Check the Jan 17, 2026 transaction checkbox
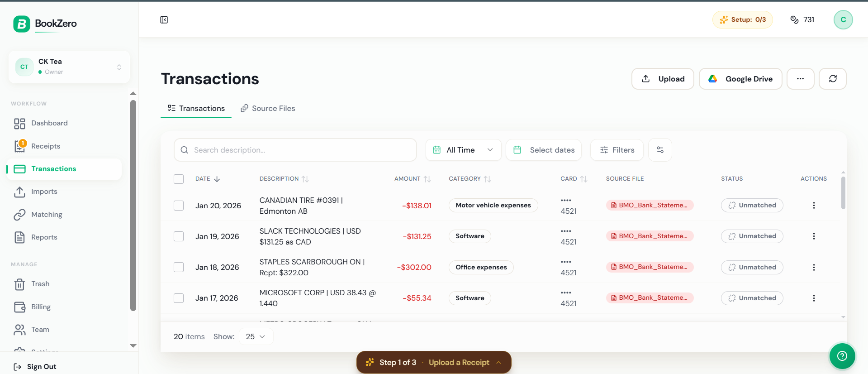Screen dimensions: 868x374 [x=179, y=298]
